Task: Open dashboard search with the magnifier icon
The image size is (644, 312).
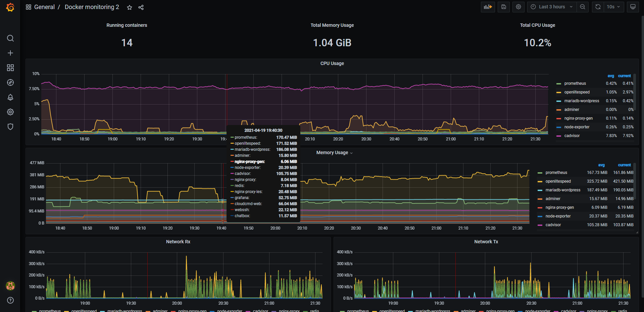Action: point(10,38)
